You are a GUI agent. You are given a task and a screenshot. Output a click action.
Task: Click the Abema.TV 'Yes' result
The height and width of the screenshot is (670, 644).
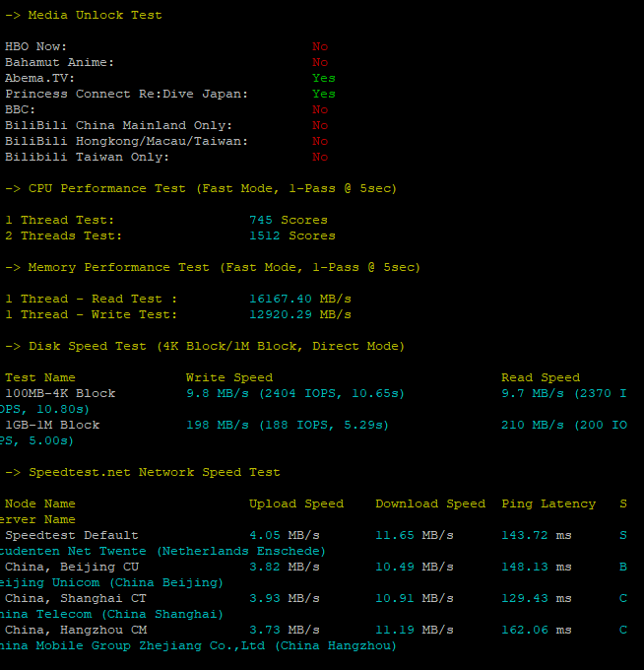pos(323,78)
